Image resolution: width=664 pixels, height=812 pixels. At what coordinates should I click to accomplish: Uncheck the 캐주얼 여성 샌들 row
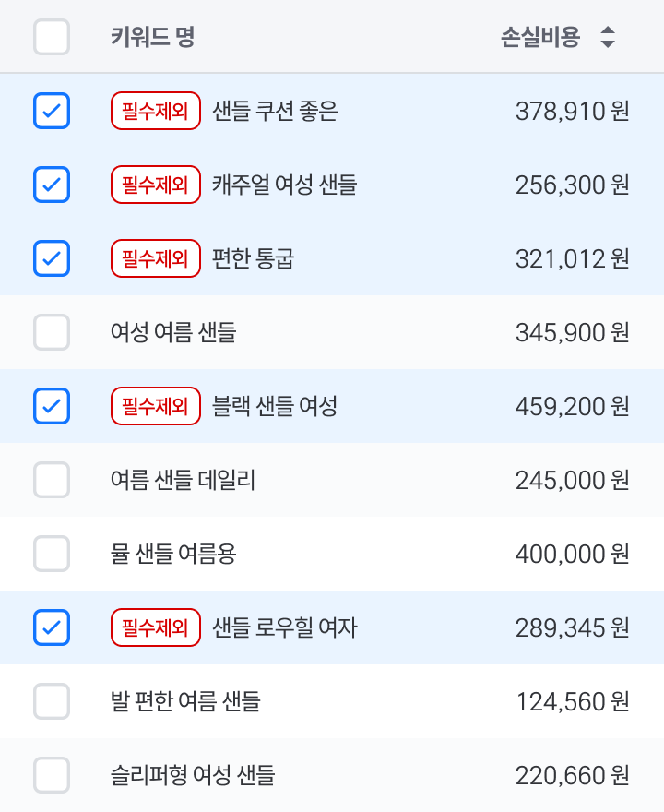[52, 185]
